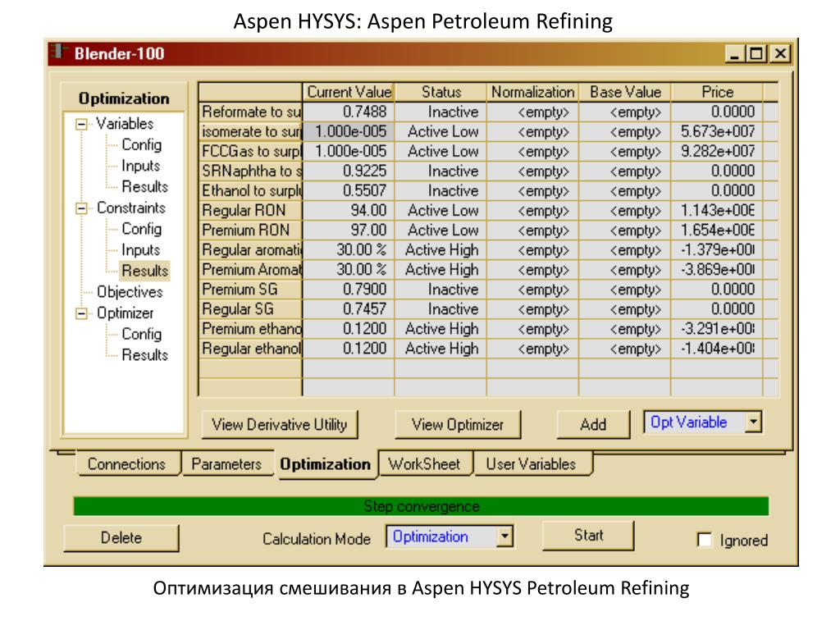
Task: Open the Calculation Mode dropdown
Action: click(504, 536)
